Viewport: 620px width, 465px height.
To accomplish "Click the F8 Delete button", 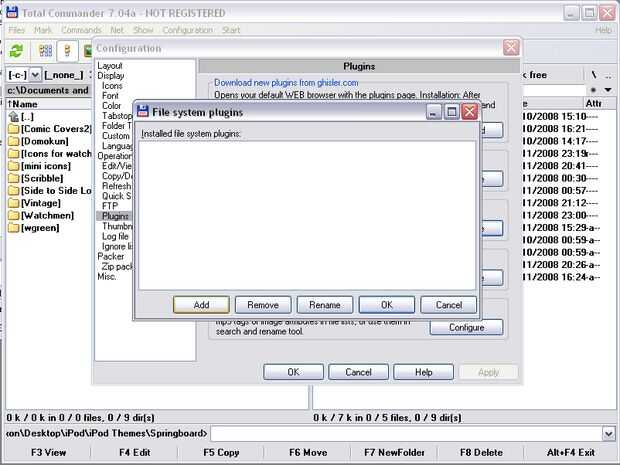I will tap(481, 452).
